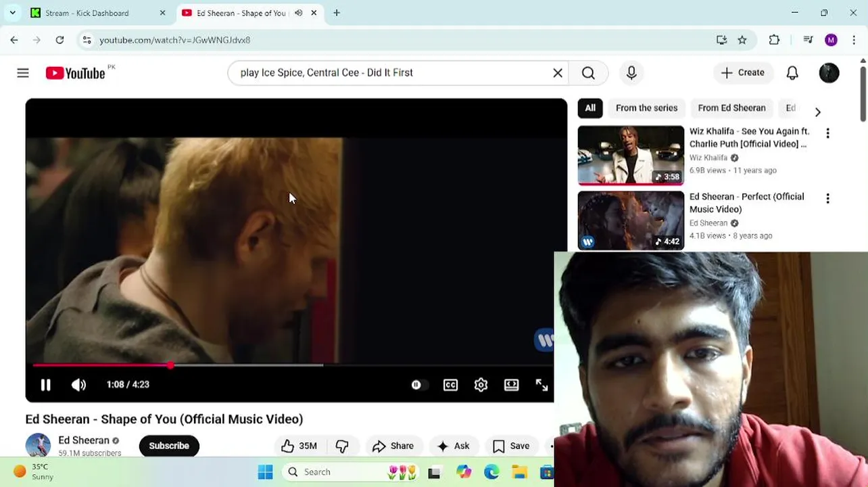The width and height of the screenshot is (868, 487).
Task: Go back in the browser
Action: tap(14, 40)
